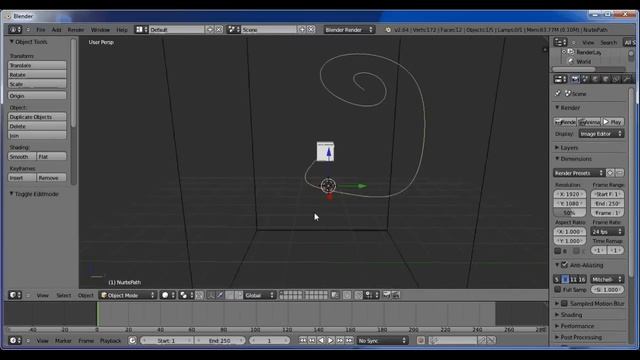This screenshot has width=640, height=360.
Task: Open the 24 fps frame rate dropdown
Action: coord(607,231)
